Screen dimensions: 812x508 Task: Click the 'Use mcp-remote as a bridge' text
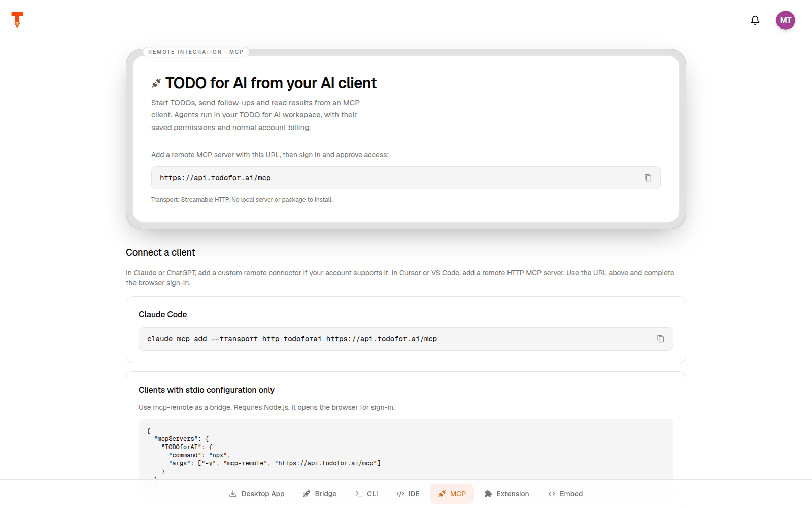(266, 407)
